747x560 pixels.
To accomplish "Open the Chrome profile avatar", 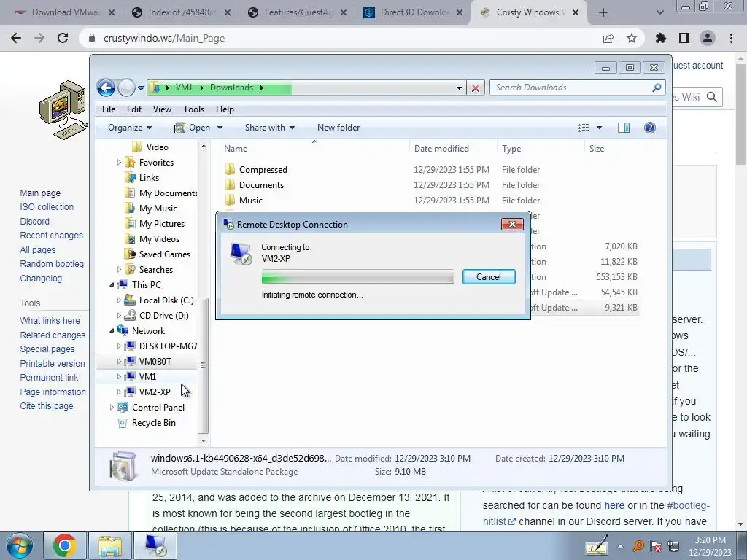I will click(708, 38).
